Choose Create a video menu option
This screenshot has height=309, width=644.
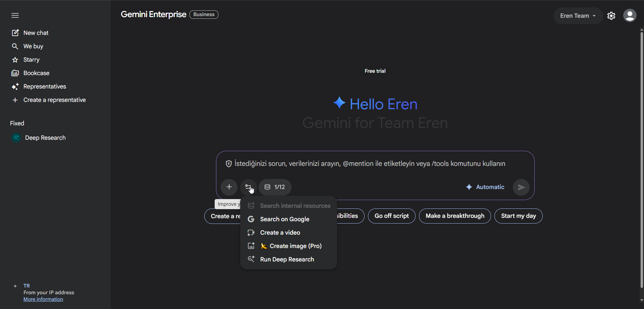tap(280, 233)
